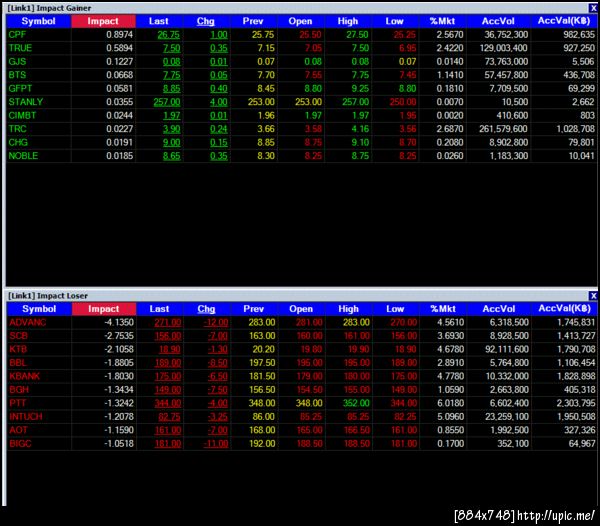Sort Impact Gainer by AccVol column
Screen dimensions: 600x526
[x=498, y=21]
